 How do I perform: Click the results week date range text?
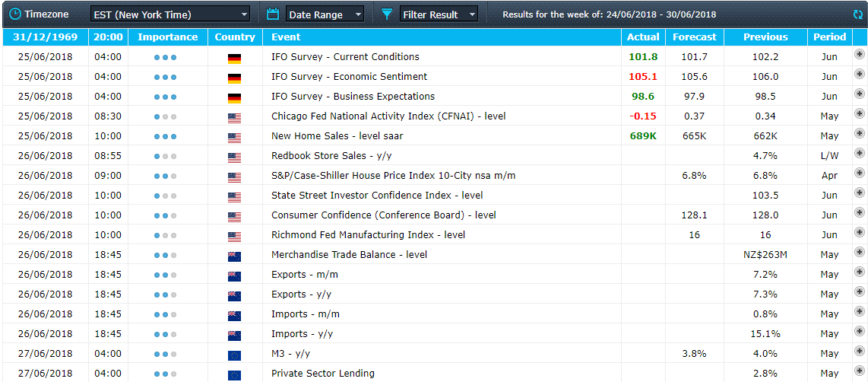[x=609, y=14]
